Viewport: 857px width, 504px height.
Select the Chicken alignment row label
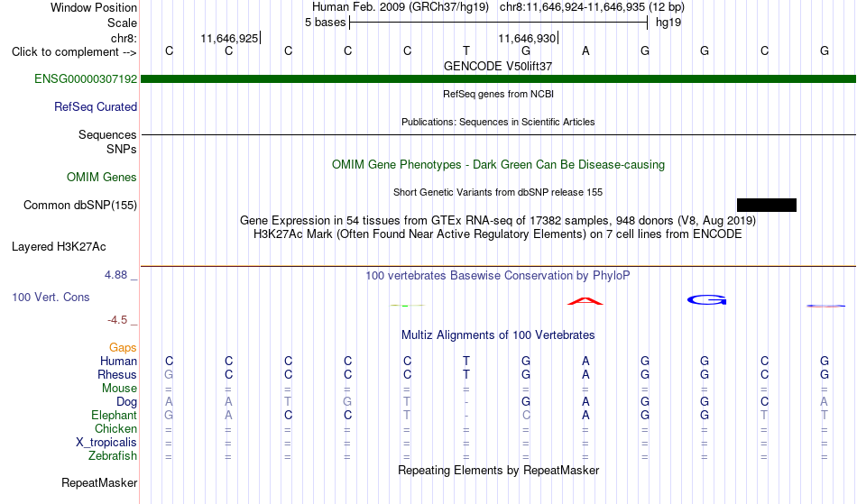[x=115, y=428]
